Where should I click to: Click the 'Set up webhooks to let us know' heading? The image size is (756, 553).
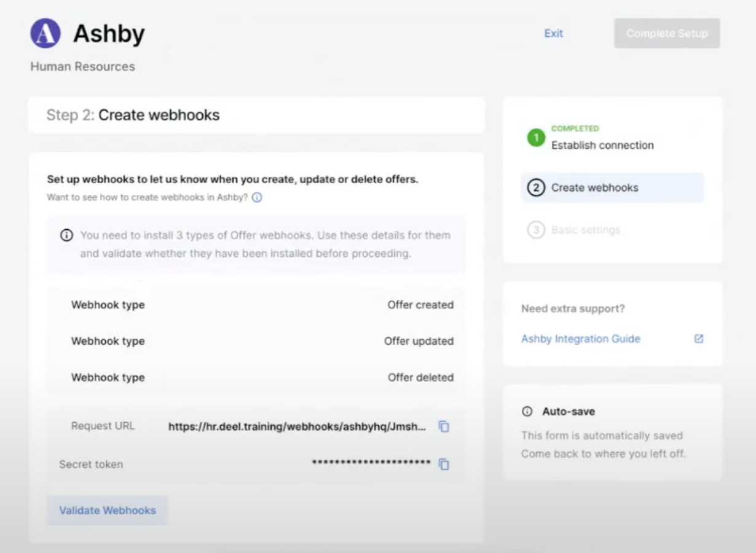point(233,179)
